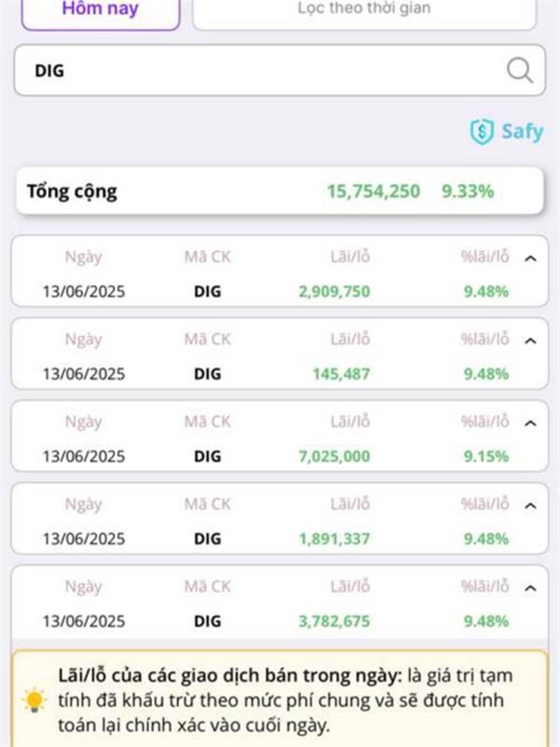Viewport: 560px width, 747px height.
Task: Switch to Lọc theo thời gian tab
Action: coord(364,9)
